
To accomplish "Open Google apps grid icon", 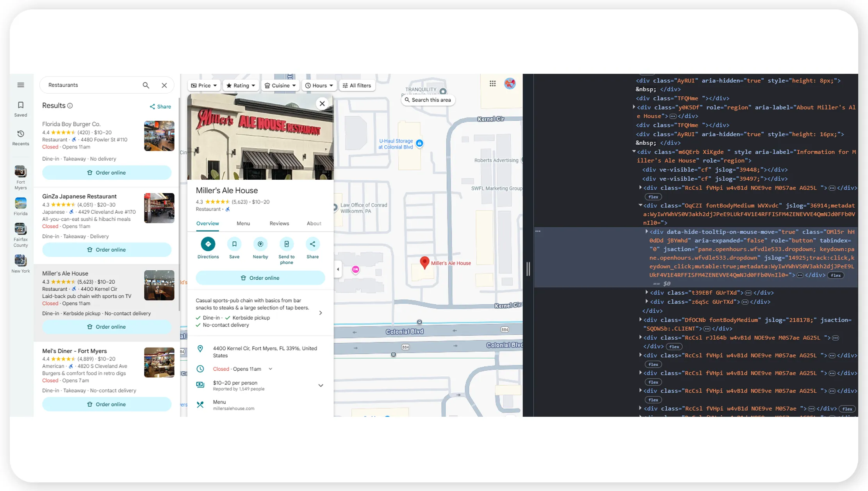I will tap(492, 84).
